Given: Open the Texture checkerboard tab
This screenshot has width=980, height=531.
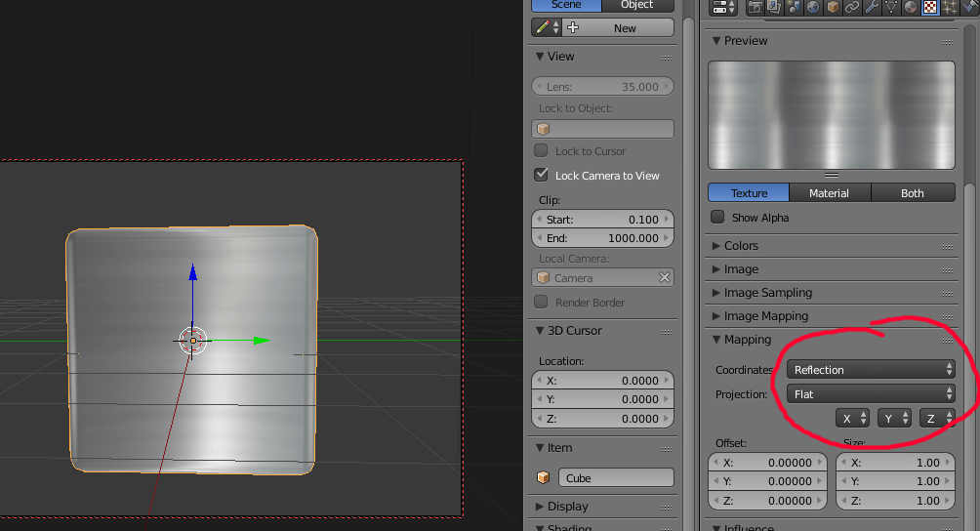Looking at the screenshot, I should (x=930, y=7).
